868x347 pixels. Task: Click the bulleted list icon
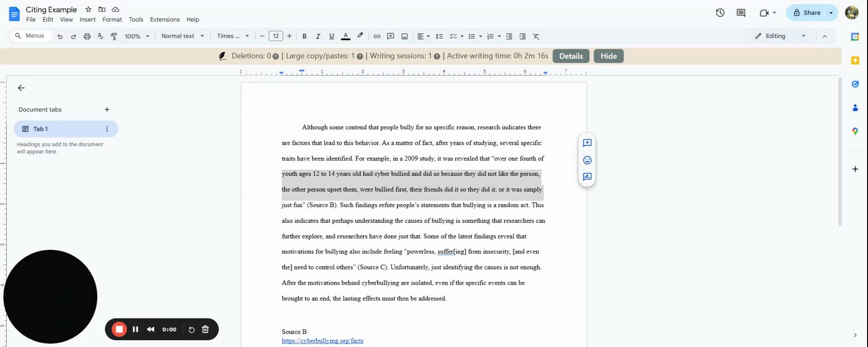tap(472, 36)
